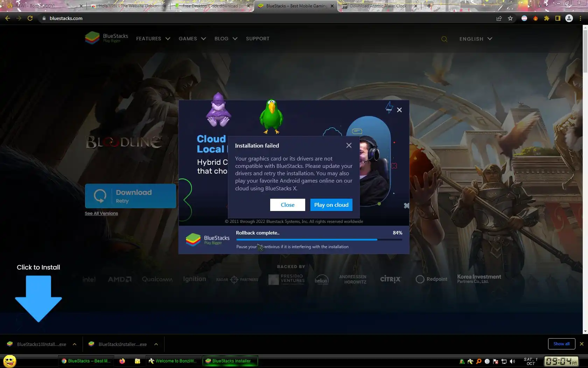This screenshot has height=368, width=588.
Task: Open the website search magnifier icon
Action: (444, 39)
